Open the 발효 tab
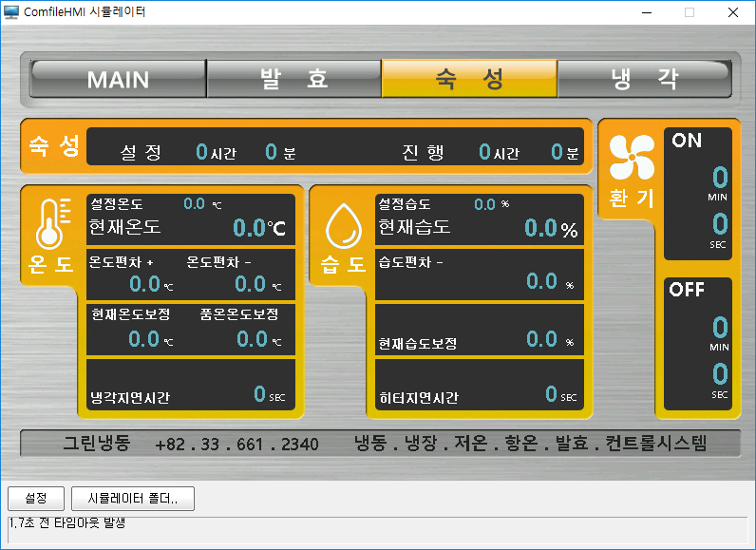756x550 pixels. (x=293, y=79)
